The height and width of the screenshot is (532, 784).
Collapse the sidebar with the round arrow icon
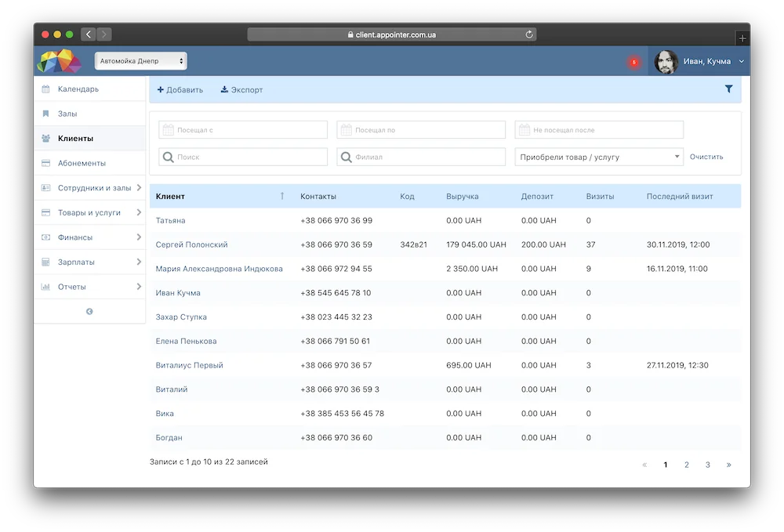click(89, 312)
